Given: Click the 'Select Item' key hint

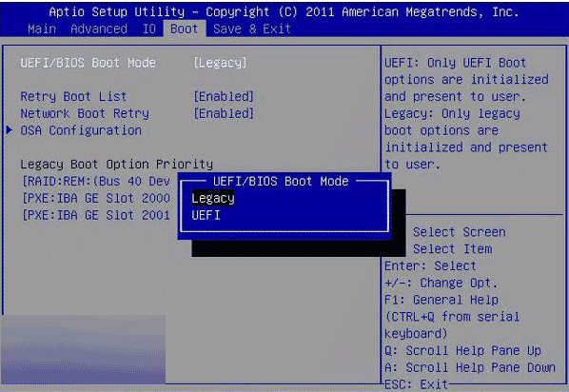Looking at the screenshot, I should [x=453, y=249].
